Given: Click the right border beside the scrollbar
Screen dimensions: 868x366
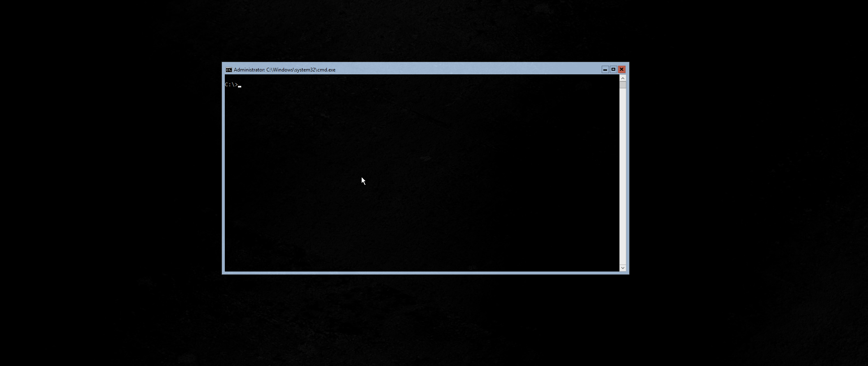Looking at the screenshot, I should (628, 173).
